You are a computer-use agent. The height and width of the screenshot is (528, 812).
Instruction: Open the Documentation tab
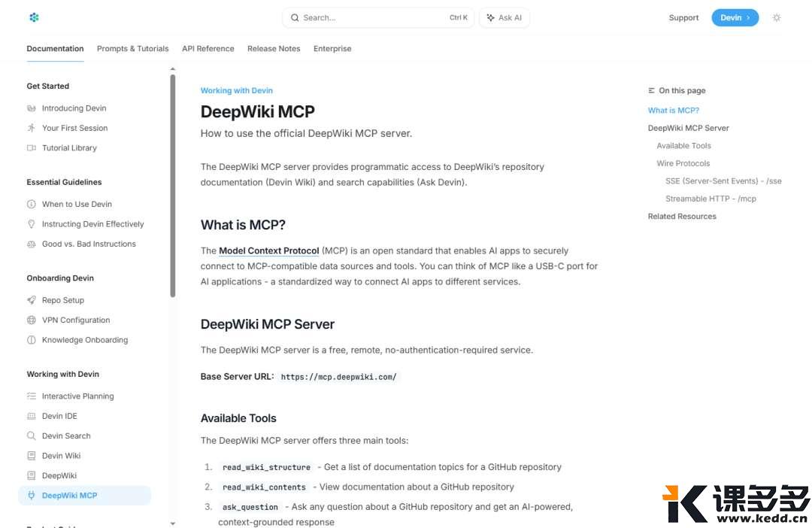pos(55,49)
